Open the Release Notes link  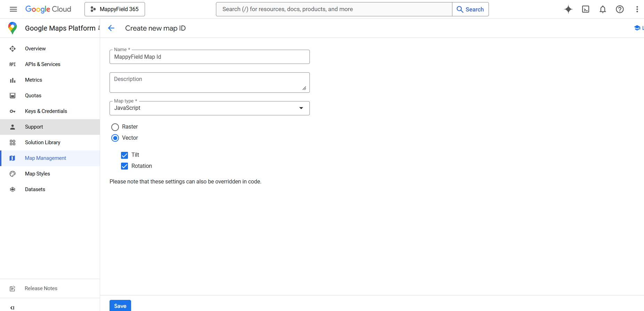pos(41,288)
